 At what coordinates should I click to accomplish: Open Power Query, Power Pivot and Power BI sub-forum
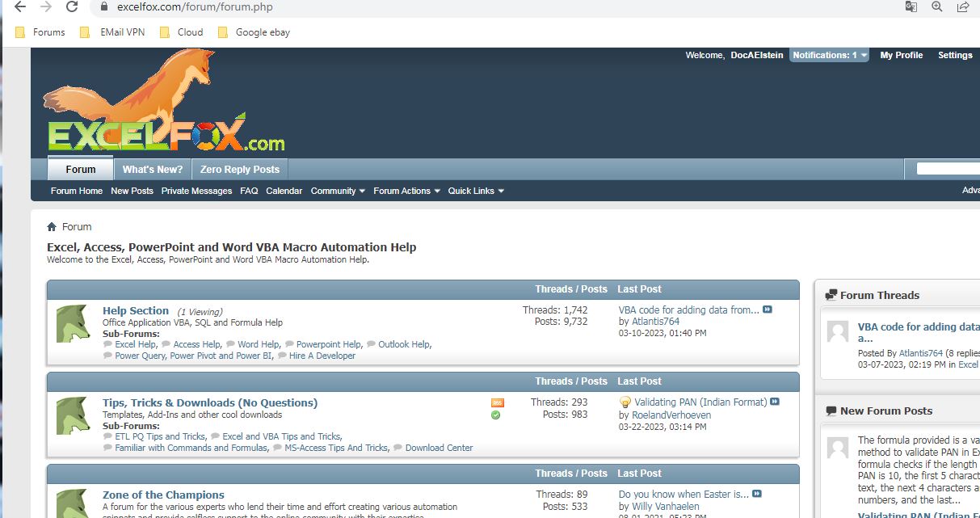click(194, 356)
